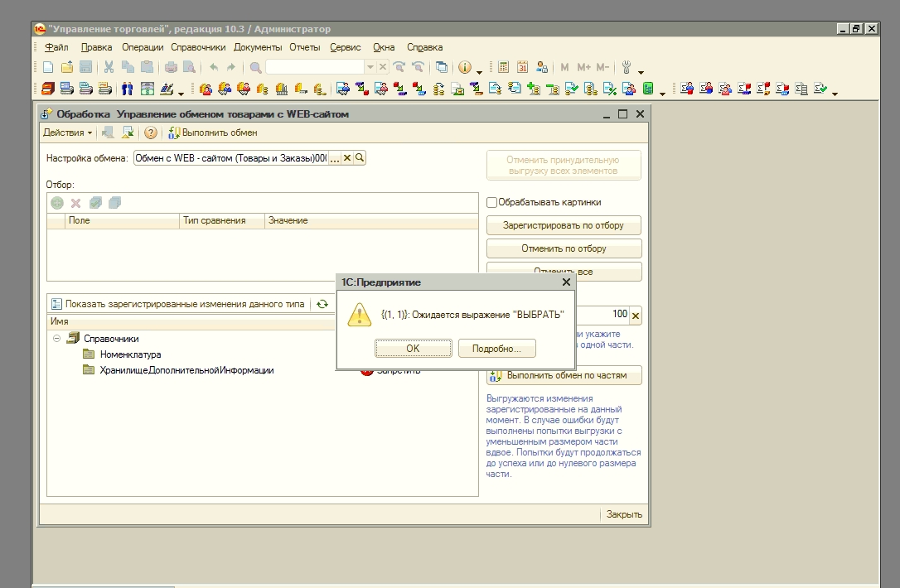Click the sigma sheet with green checkmark icon
Screen dimensions: 900x588
[820, 89]
